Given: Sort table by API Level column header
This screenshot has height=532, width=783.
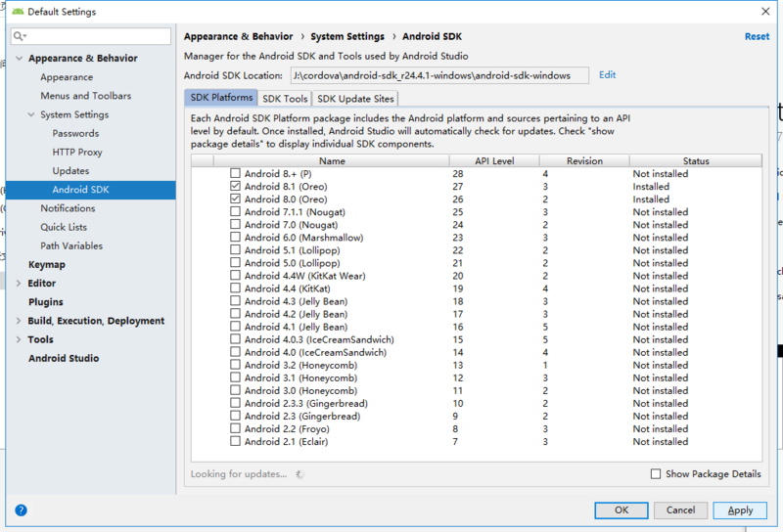Looking at the screenshot, I should (x=494, y=160).
